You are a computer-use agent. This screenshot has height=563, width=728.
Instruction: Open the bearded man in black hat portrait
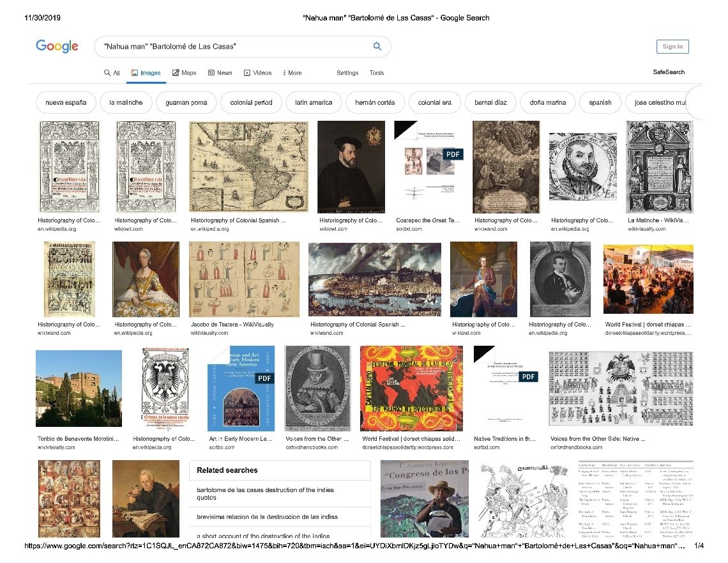click(351, 167)
